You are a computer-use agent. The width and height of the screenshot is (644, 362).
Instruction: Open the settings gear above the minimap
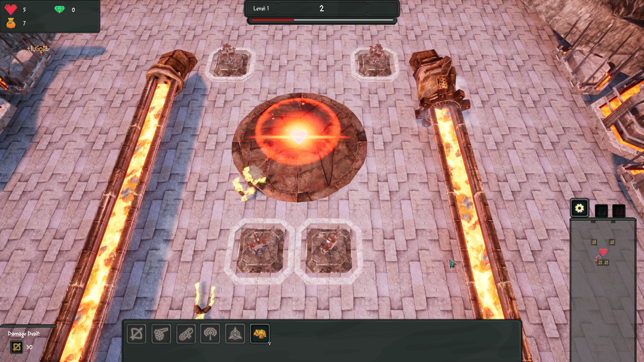click(579, 208)
